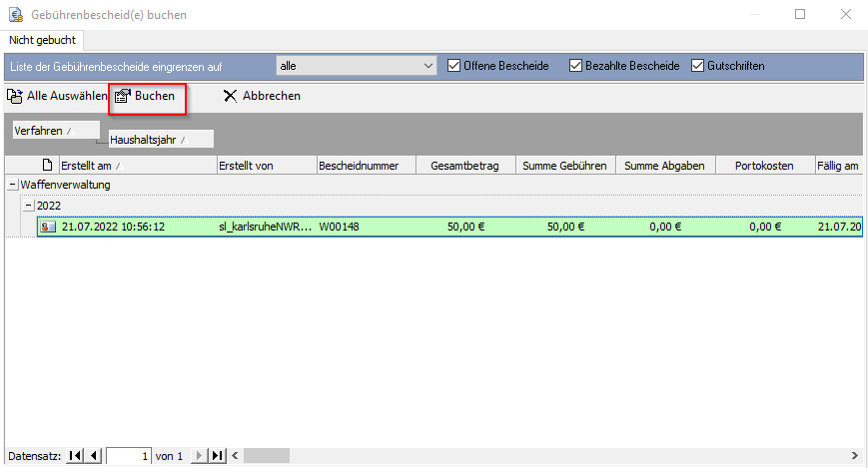868x468 pixels.
Task: Collapse the 2022 group node
Action: click(28, 205)
